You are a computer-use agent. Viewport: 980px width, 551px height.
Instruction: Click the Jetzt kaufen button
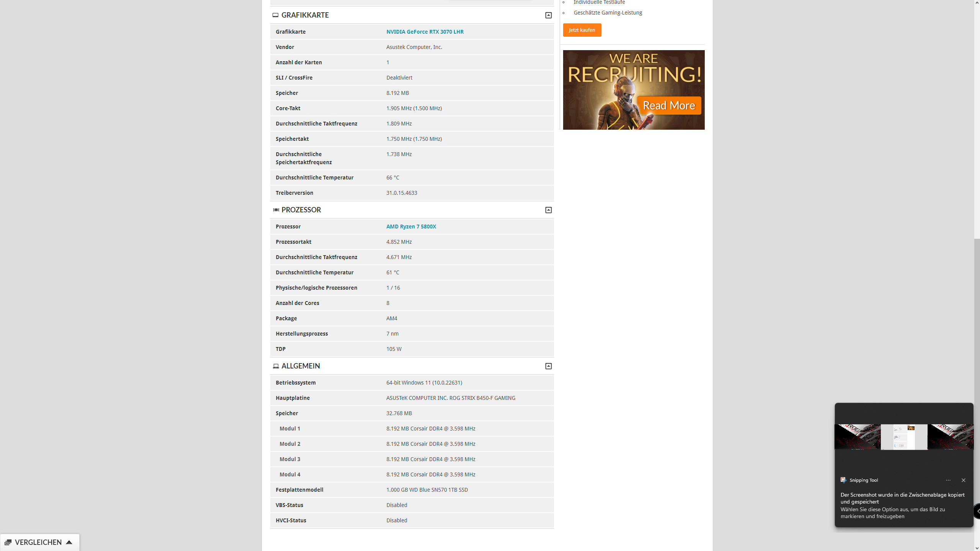581,30
